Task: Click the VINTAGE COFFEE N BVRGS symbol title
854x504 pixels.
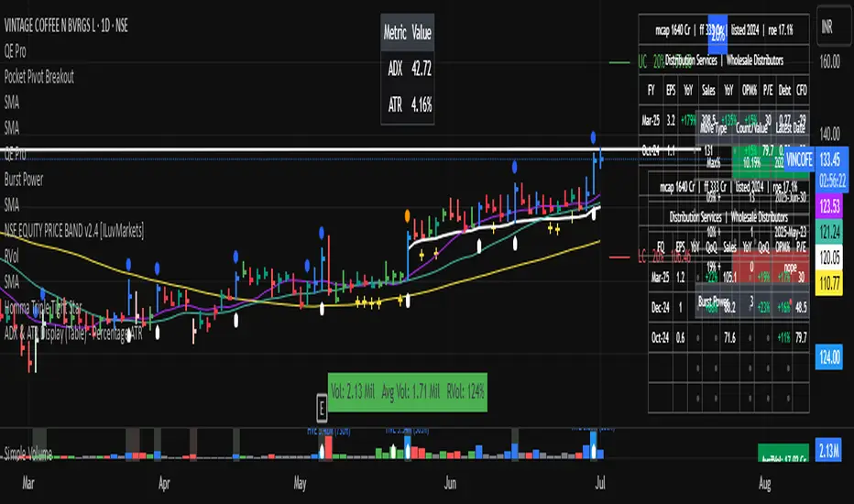Action: tap(65, 26)
